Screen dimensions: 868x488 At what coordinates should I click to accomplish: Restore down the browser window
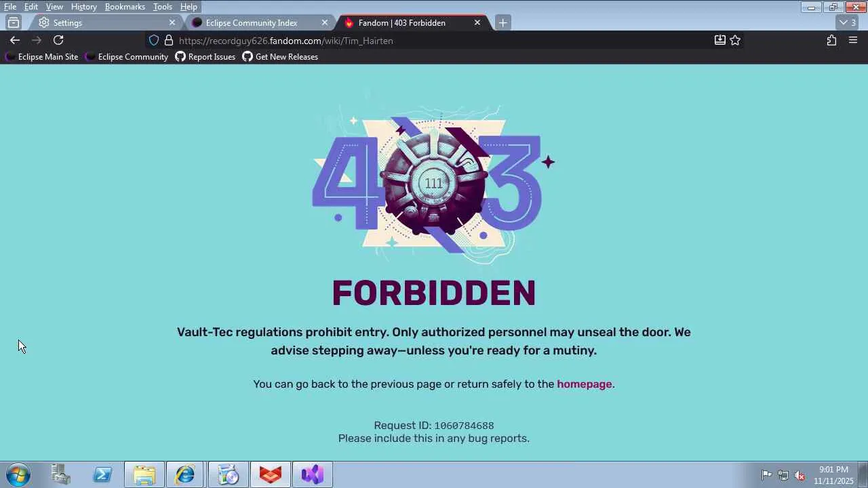click(833, 7)
